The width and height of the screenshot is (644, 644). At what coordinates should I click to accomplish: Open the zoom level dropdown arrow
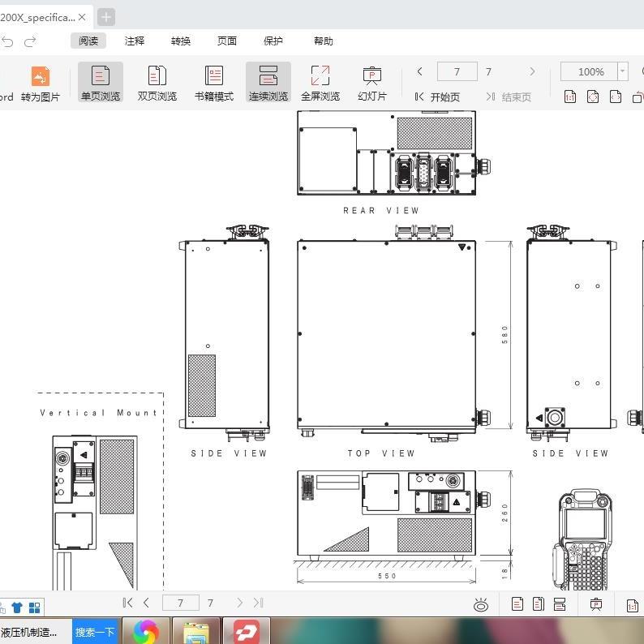click(x=623, y=72)
